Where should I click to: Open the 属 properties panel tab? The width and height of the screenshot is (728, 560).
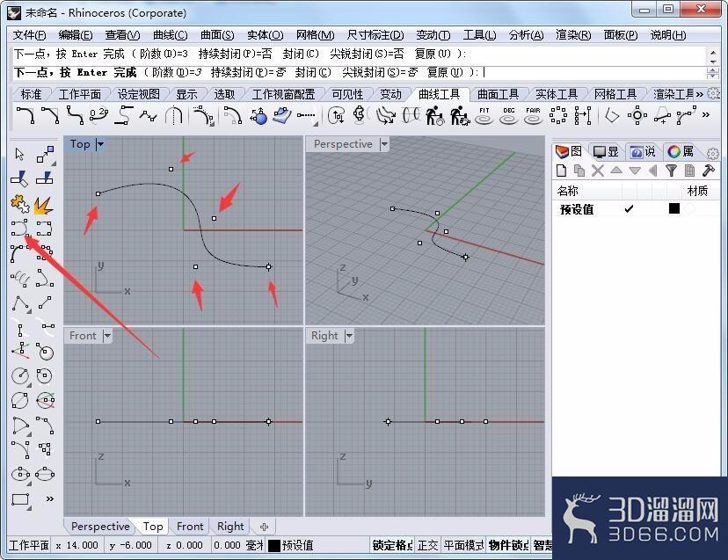(681, 151)
